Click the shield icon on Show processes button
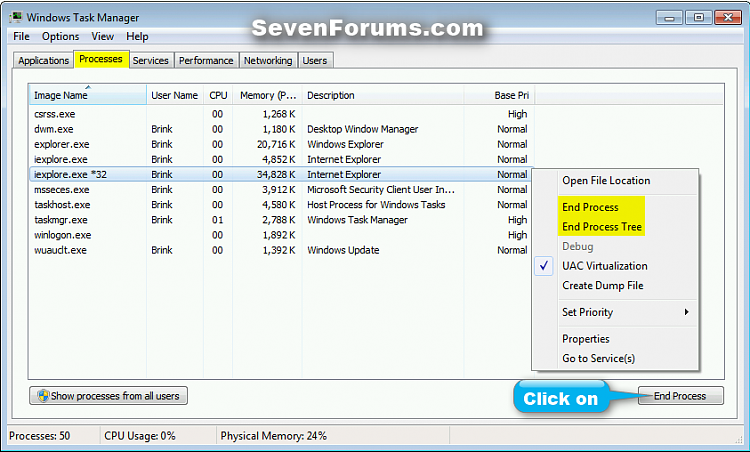750x452 pixels. (x=43, y=396)
